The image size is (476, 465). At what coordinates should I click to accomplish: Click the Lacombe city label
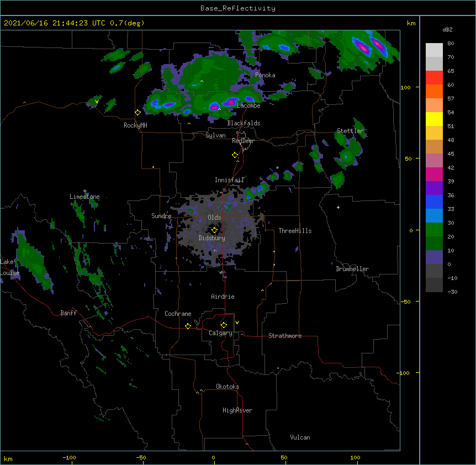(248, 105)
